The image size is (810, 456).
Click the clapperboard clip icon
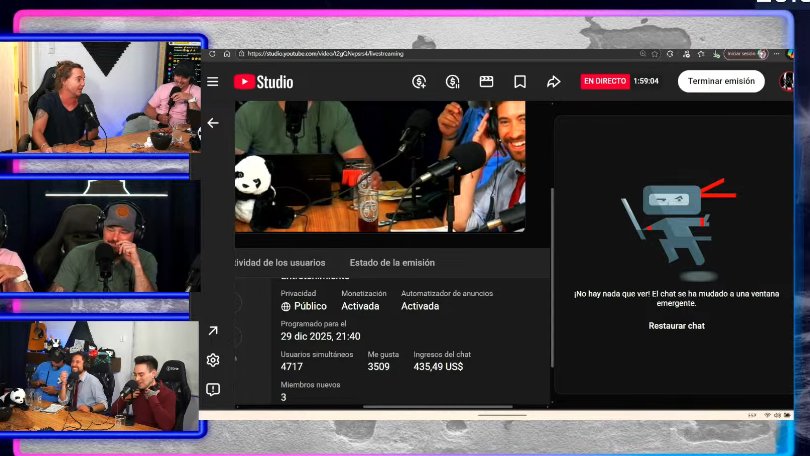pyautogui.click(x=486, y=82)
